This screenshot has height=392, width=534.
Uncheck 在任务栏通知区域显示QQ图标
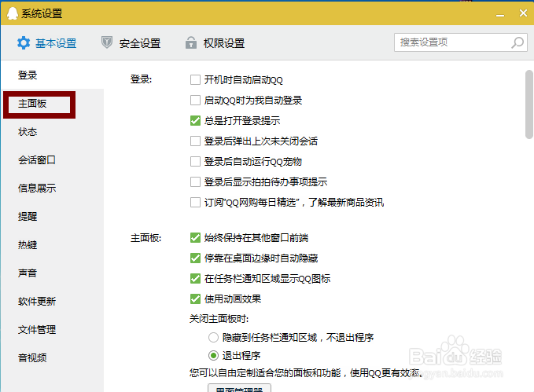coord(195,279)
